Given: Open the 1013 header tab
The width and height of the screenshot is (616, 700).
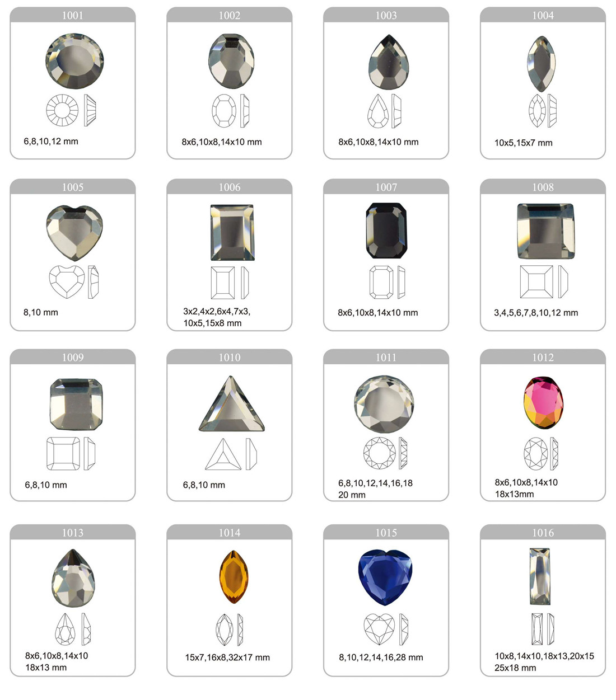Looking at the screenshot, I should 73,533.
